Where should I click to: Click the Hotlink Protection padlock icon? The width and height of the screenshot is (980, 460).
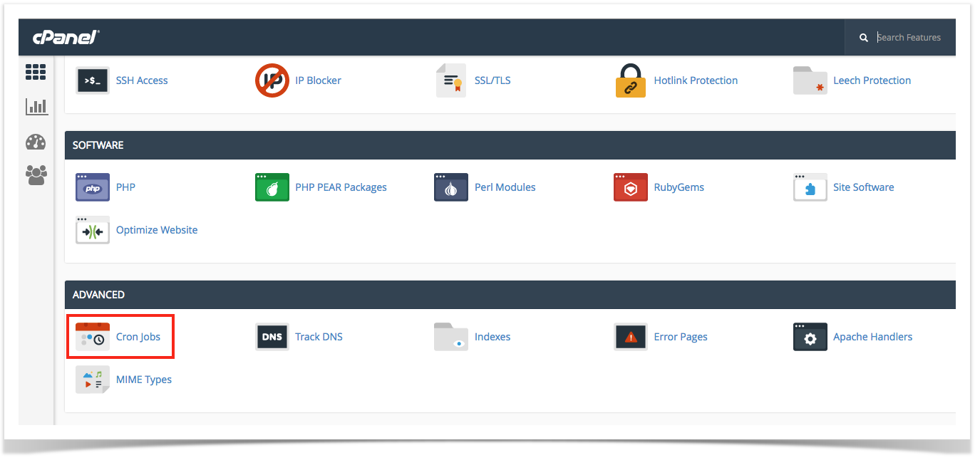[x=631, y=80]
